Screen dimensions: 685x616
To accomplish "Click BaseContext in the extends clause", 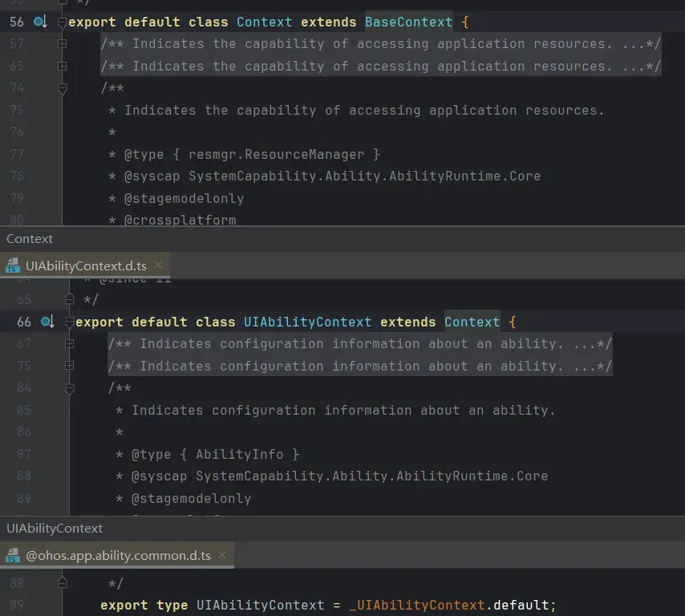I will tap(408, 22).
